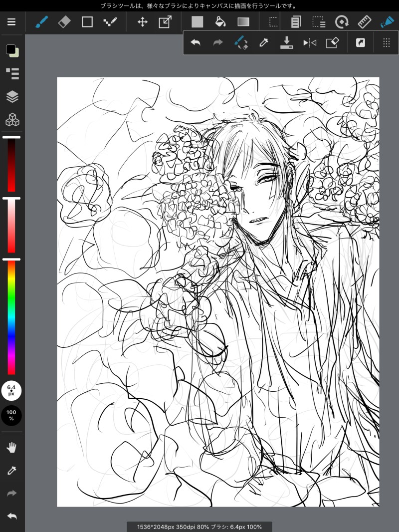Adjust the dark red brightness slider
Viewport: 399px width, 532px height.
pyautogui.click(x=11, y=165)
